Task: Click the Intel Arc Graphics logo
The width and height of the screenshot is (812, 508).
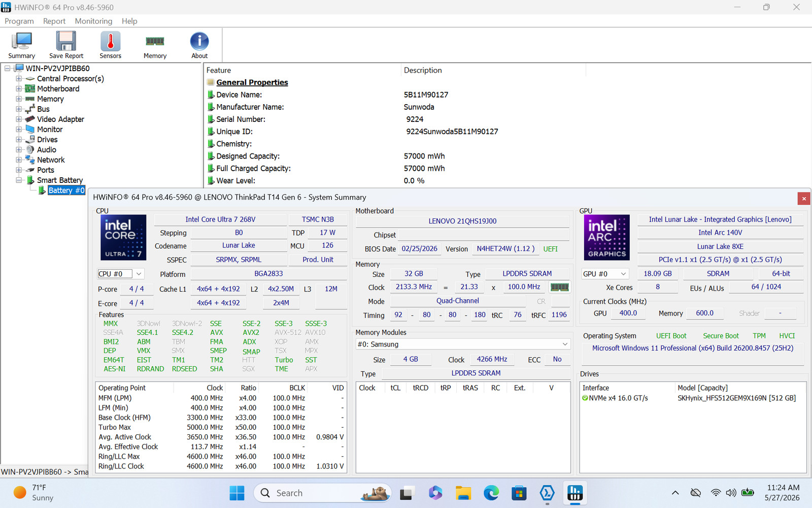Action: click(607, 238)
